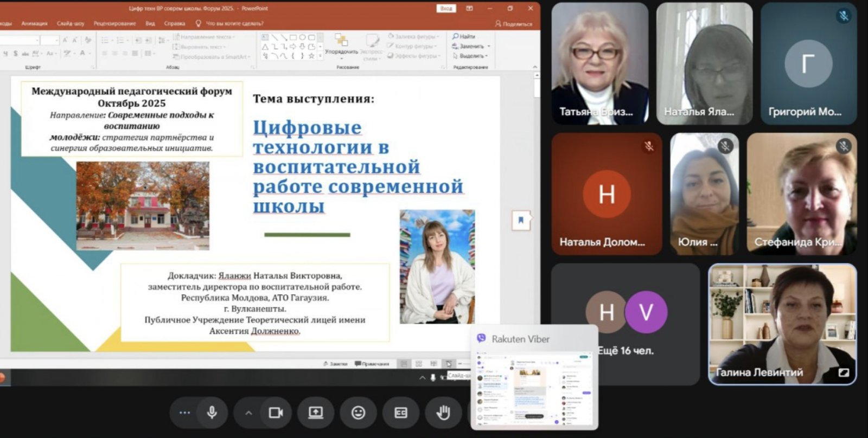This screenshot has width=868, height=438.
Task: Open Notes (Заметки) in status bar
Action: 335,364
